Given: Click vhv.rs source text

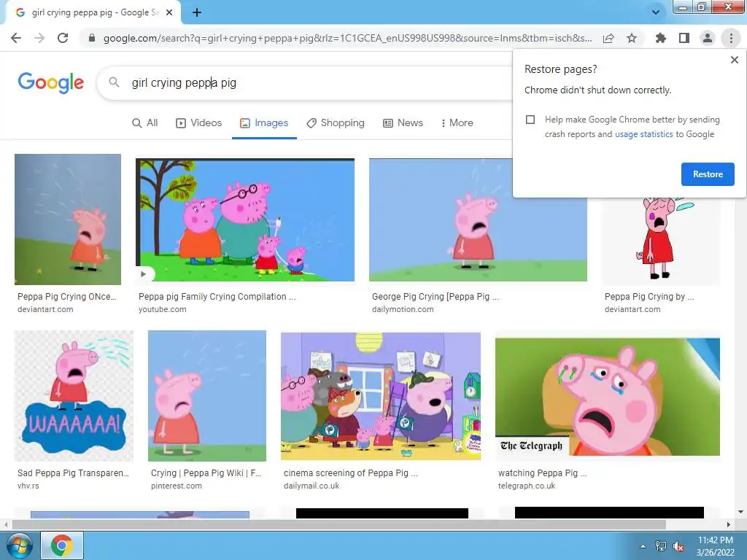Looking at the screenshot, I should (28, 486).
